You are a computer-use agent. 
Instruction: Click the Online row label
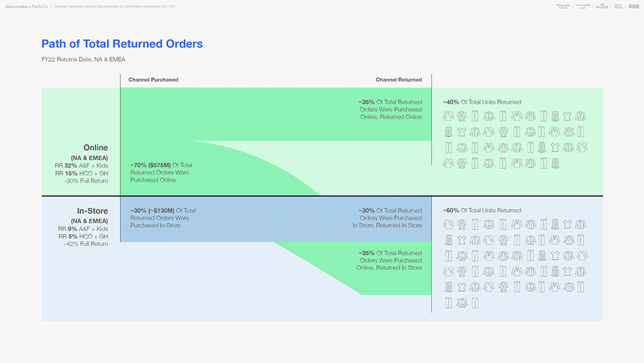[x=95, y=148]
